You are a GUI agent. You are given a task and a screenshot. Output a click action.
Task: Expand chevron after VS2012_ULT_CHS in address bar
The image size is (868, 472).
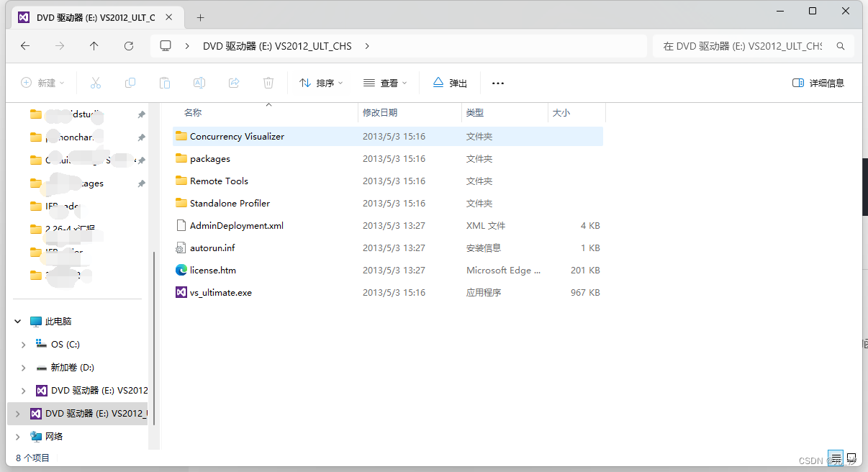(x=367, y=46)
